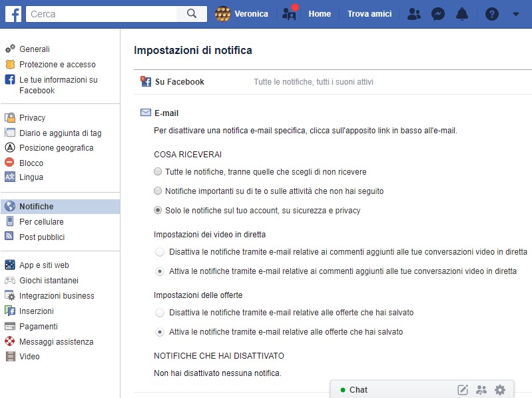
Task: Click the Cerca search field
Action: [x=101, y=14]
